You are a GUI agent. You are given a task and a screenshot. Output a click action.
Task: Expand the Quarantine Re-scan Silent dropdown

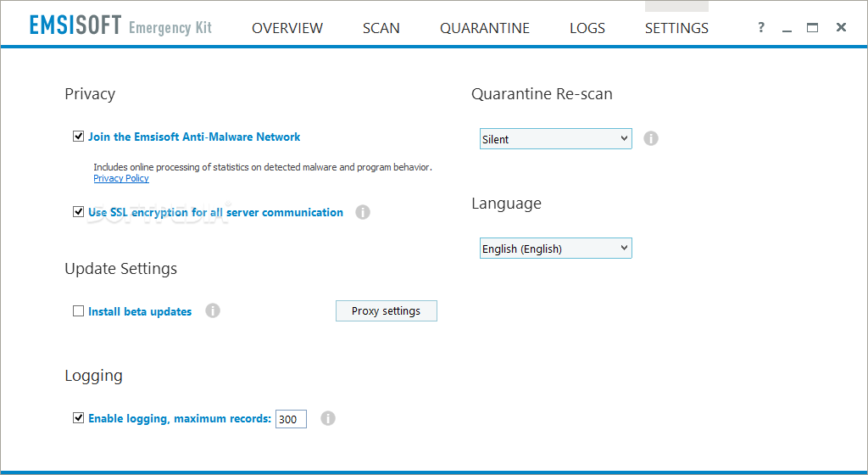click(x=555, y=139)
